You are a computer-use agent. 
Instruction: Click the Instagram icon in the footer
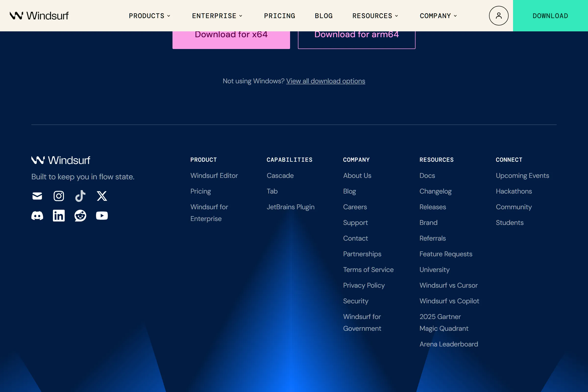tap(59, 196)
